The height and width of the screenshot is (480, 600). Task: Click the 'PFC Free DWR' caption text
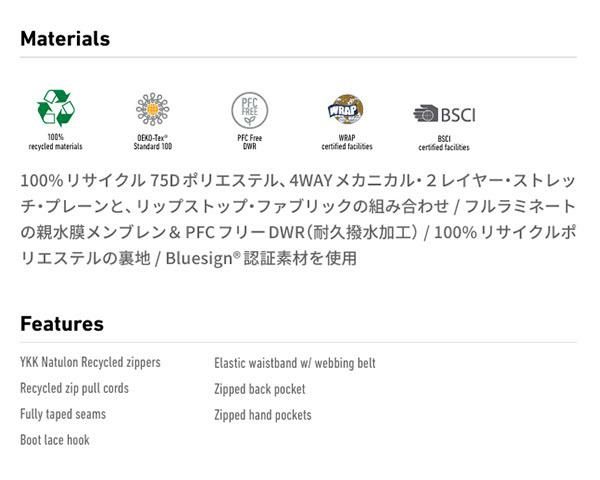click(249, 142)
